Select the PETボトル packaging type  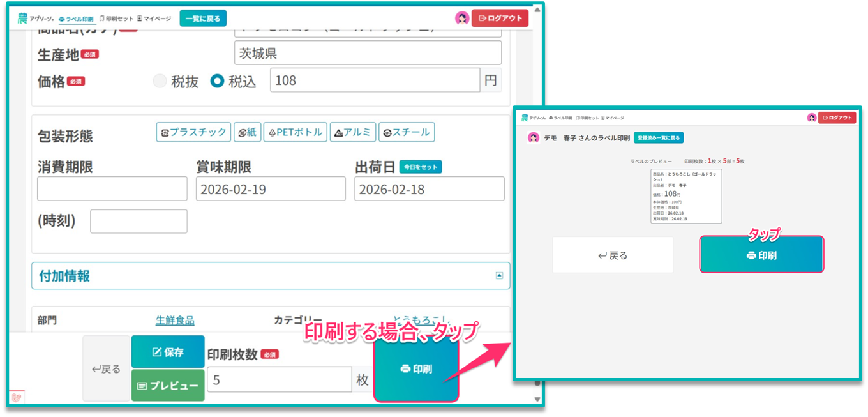click(295, 132)
